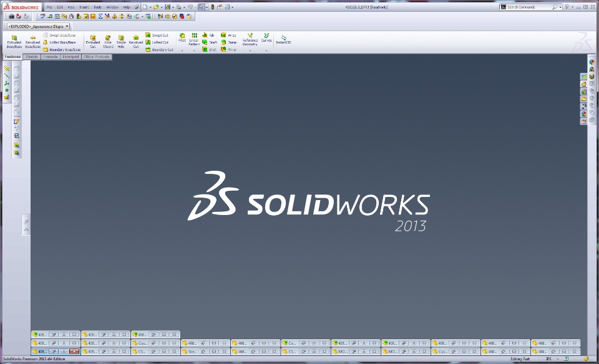Select the Extruded Cut tool
Viewport: 599px width, 364px height.
click(x=93, y=42)
